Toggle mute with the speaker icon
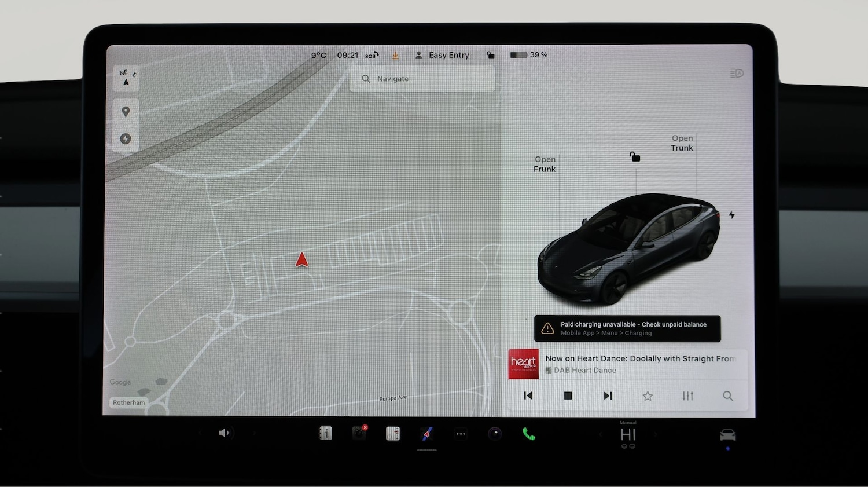 click(225, 433)
